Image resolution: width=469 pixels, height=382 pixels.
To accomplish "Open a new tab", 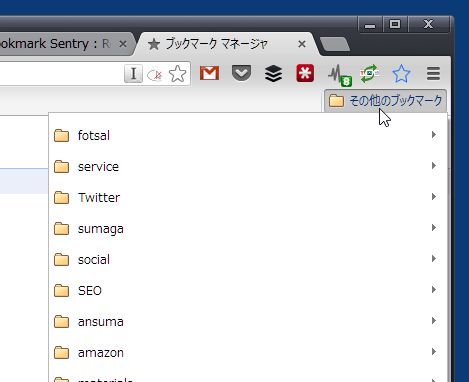I will tap(335, 44).
